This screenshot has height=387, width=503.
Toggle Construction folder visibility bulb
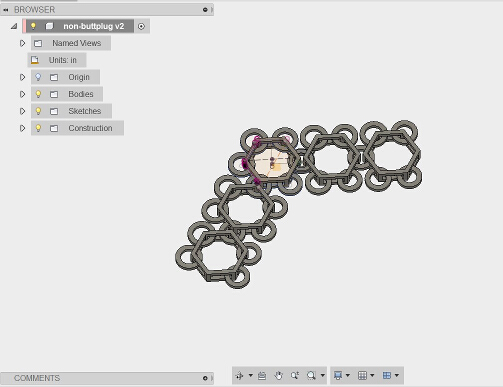[x=38, y=128]
